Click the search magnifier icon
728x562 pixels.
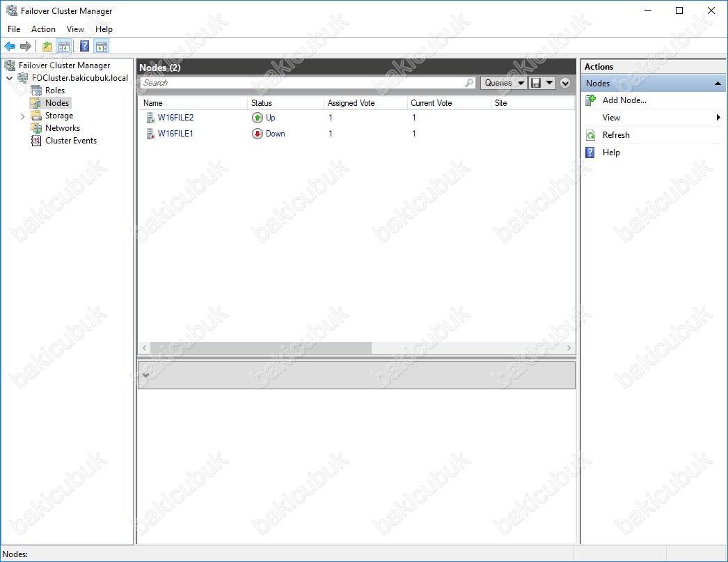[x=469, y=83]
